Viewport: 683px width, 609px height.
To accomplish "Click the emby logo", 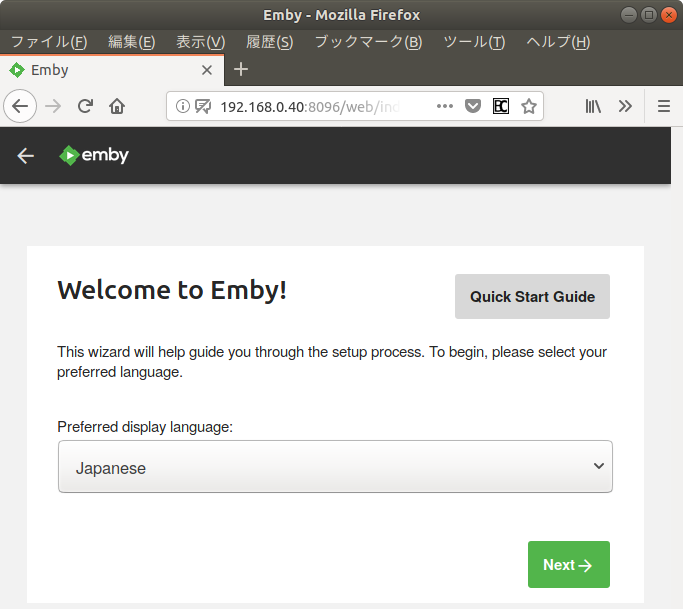I will click(x=94, y=155).
